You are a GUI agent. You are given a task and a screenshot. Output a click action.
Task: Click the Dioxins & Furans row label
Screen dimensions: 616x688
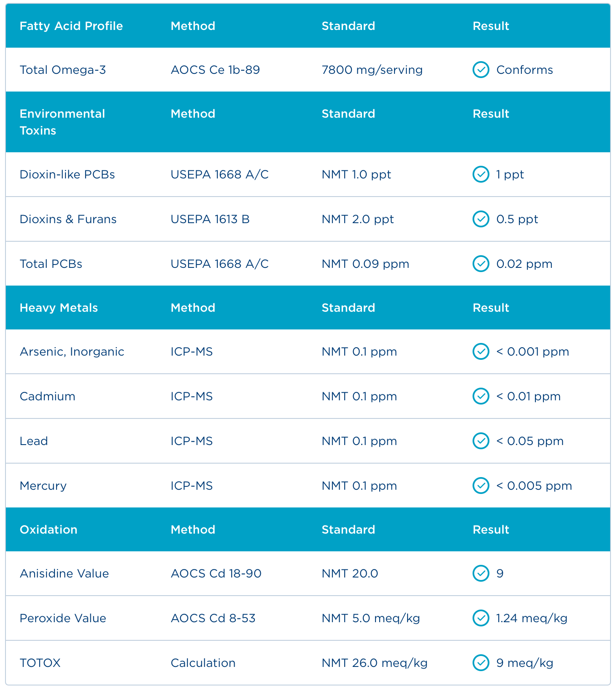click(x=68, y=219)
